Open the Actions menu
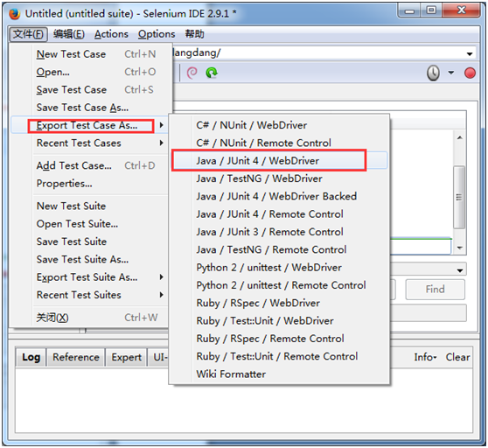 [x=111, y=34]
